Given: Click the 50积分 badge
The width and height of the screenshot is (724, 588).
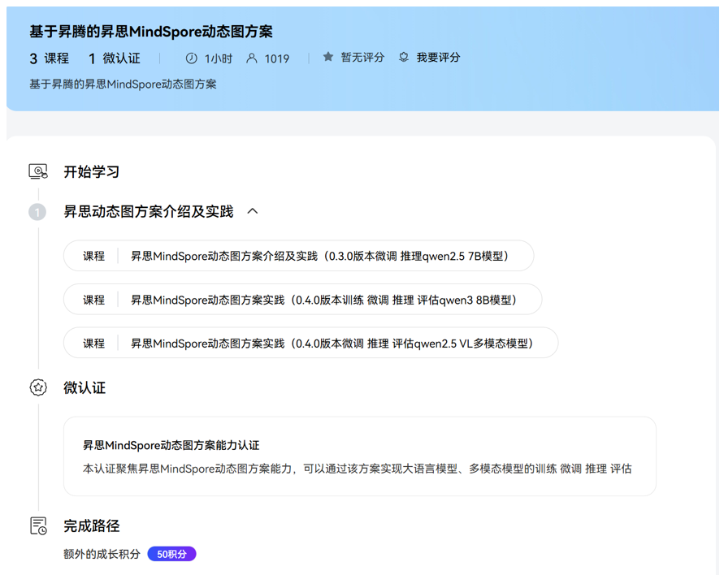Looking at the screenshot, I should pos(171,554).
